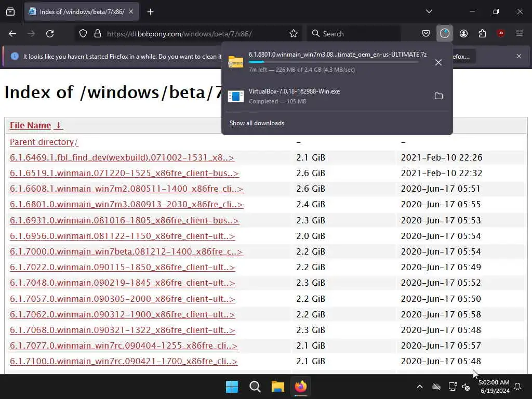Open the Windows Start menu
532x399 pixels.
[x=232, y=387]
